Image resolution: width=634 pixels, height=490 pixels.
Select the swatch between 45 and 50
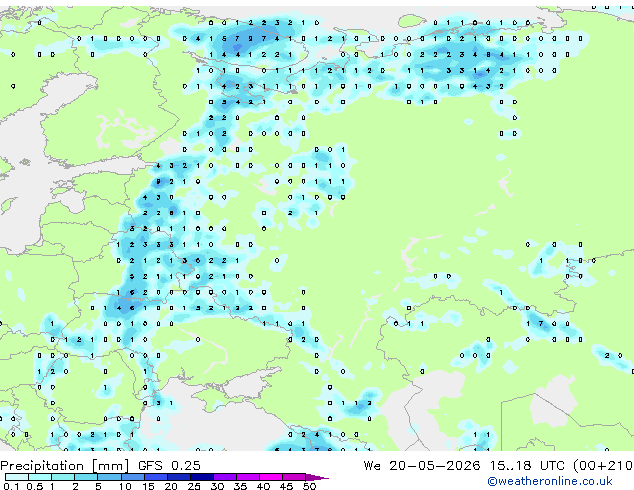tap(294, 477)
